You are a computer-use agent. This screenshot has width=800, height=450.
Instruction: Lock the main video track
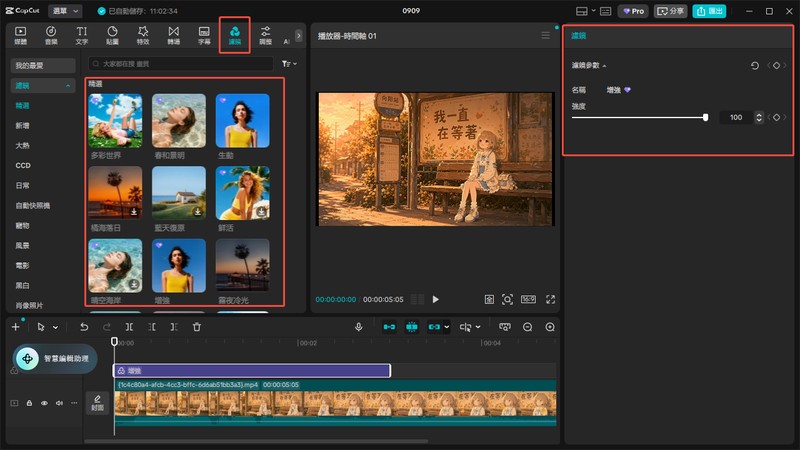pos(29,403)
